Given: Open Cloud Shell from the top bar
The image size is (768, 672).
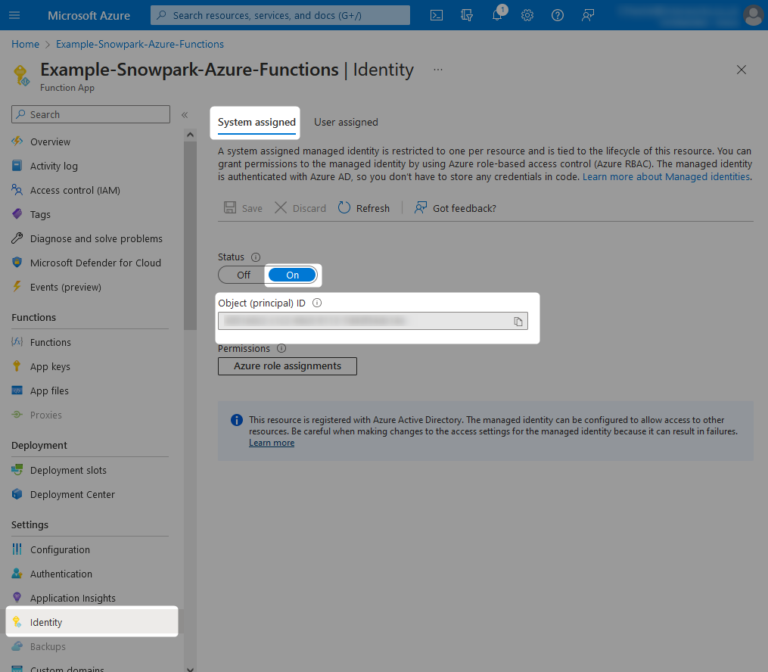Looking at the screenshot, I should point(437,15).
